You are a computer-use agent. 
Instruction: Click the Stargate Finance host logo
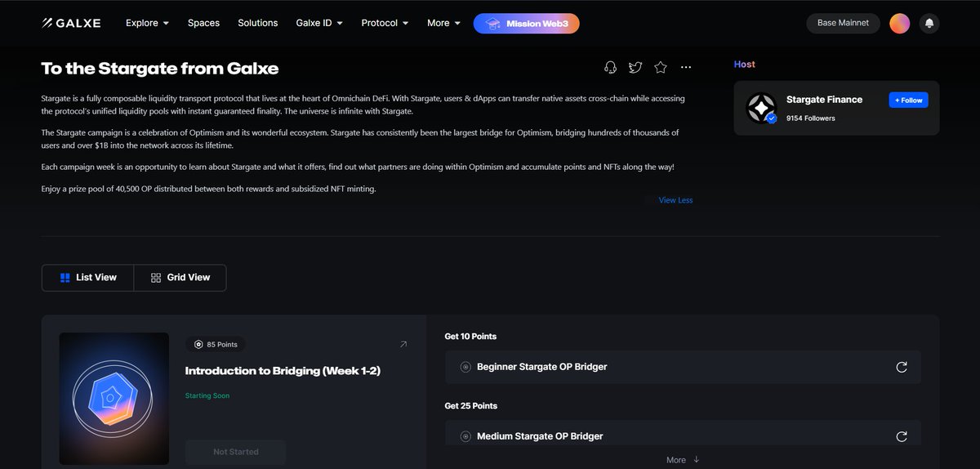tap(761, 108)
